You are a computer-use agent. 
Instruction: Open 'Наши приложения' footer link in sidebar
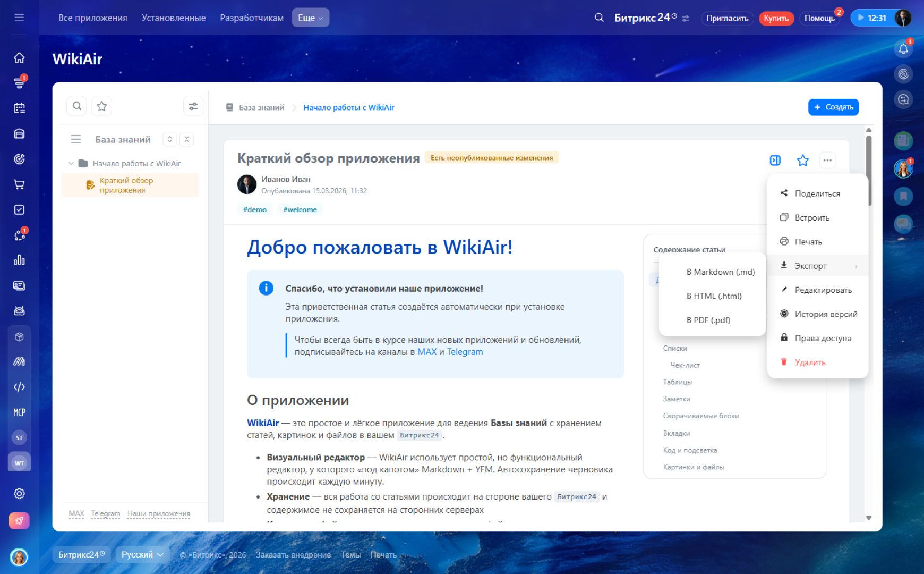pyautogui.click(x=159, y=513)
